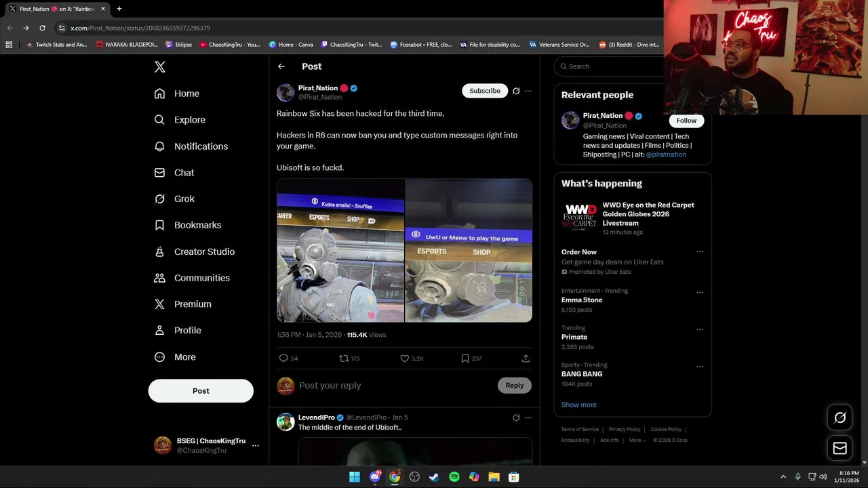Open account options for BSEG | ChaosKingTru
The image size is (868, 488).
tap(255, 445)
